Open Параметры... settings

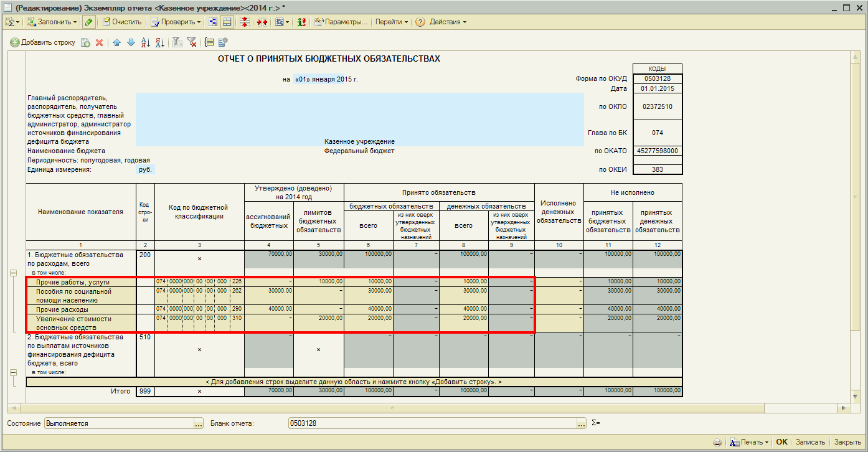(x=341, y=22)
